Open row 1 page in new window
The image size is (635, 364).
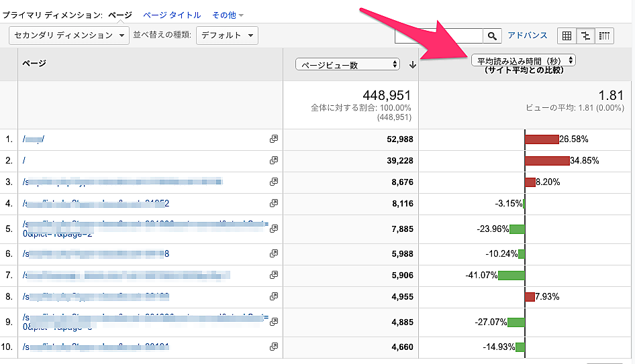[273, 139]
